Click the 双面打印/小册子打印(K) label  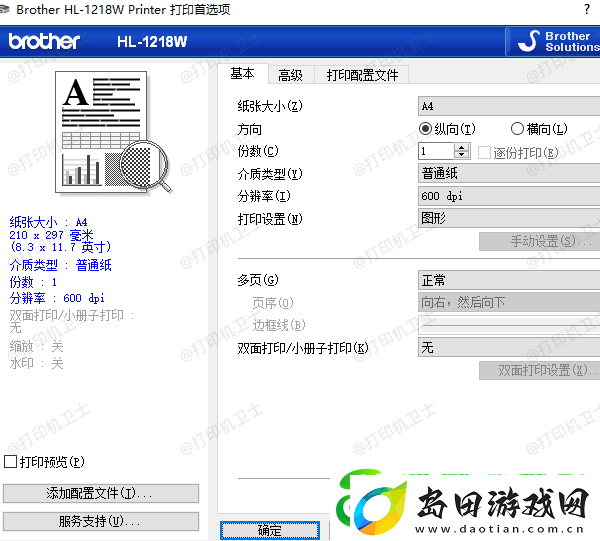point(303,348)
